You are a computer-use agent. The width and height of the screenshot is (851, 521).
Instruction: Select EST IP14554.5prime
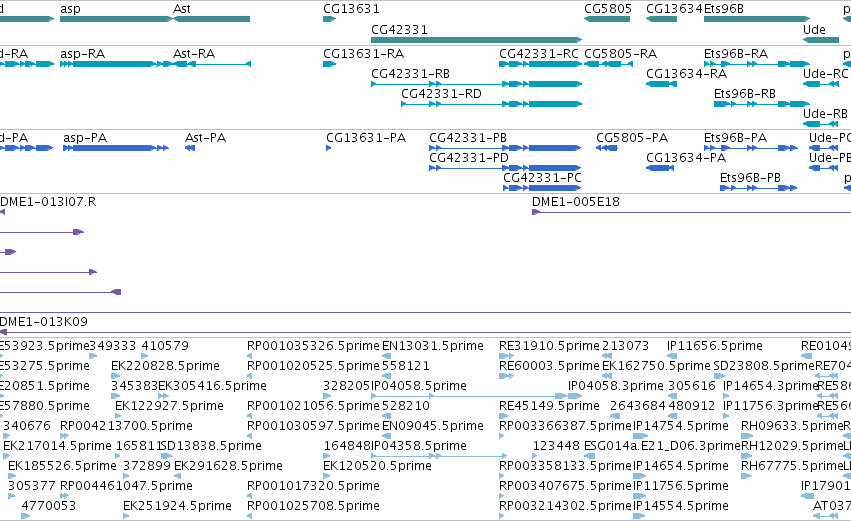coord(639,516)
